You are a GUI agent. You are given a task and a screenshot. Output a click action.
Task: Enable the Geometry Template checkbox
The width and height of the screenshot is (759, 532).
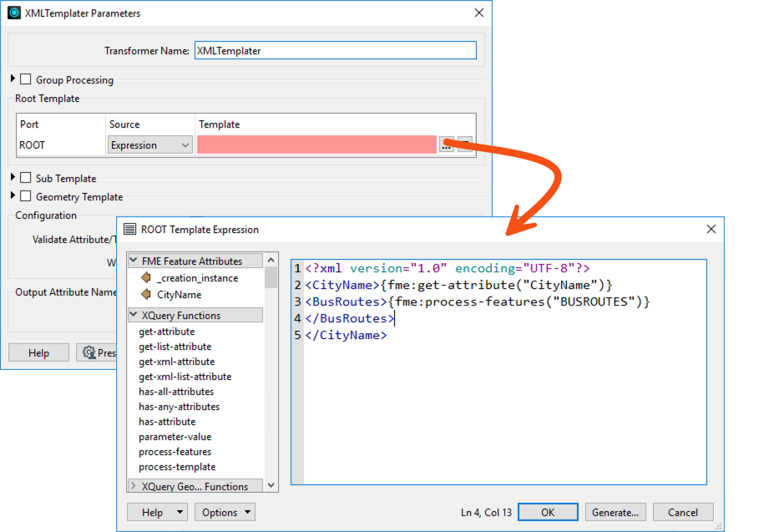pyautogui.click(x=26, y=196)
